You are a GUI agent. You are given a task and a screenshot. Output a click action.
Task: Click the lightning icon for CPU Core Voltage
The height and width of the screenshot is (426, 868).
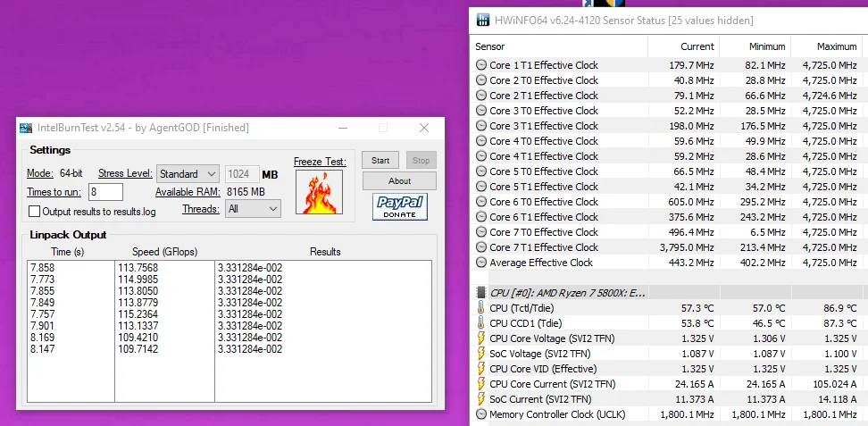coord(481,338)
